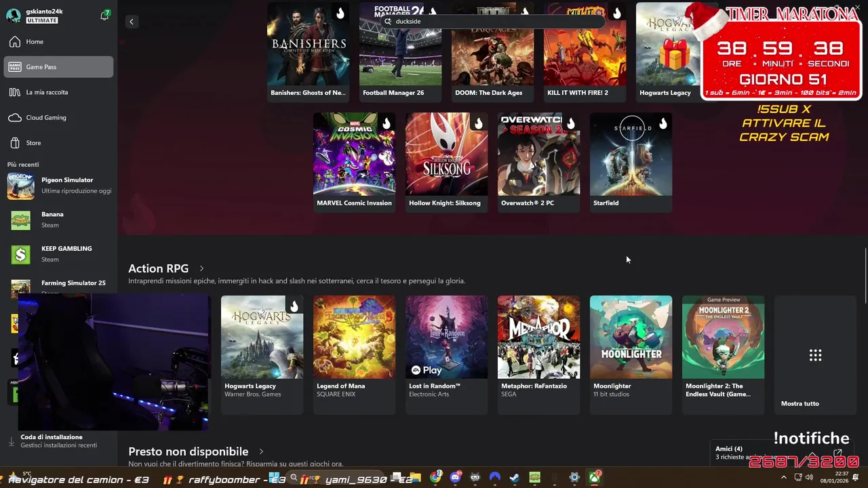
Task: Open Chrome from the taskbar
Action: (x=435, y=478)
